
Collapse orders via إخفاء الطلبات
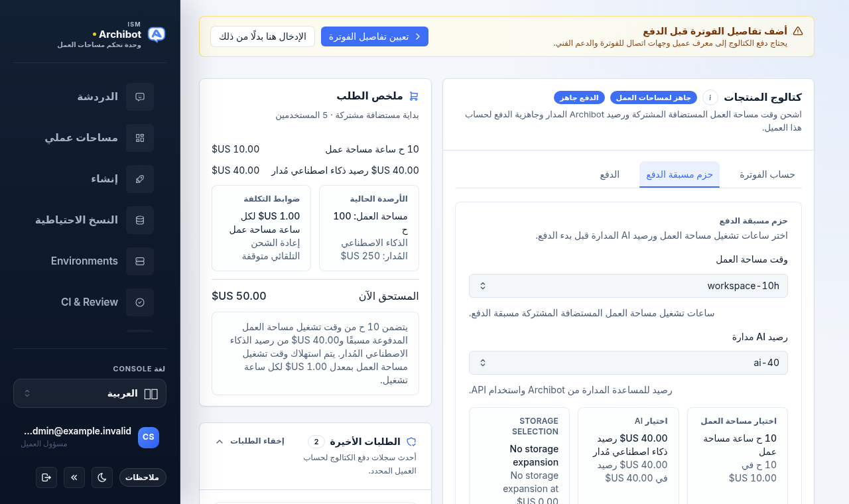click(x=249, y=441)
